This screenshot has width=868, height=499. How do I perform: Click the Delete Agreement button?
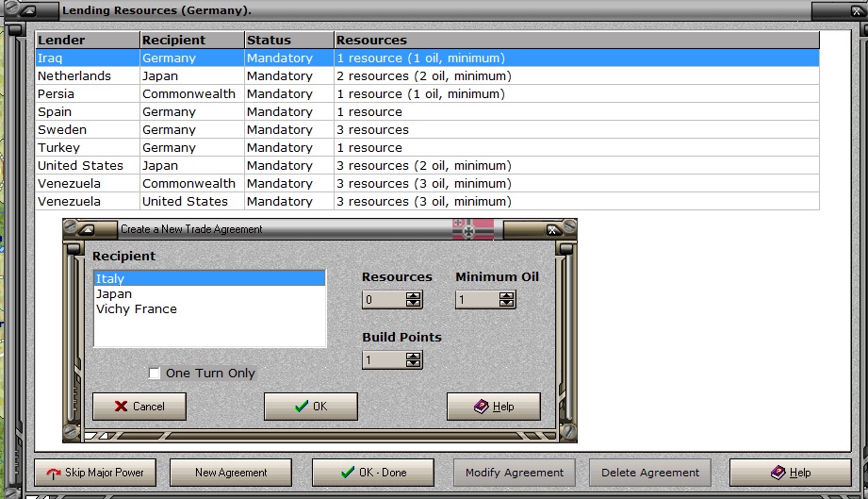click(650, 473)
